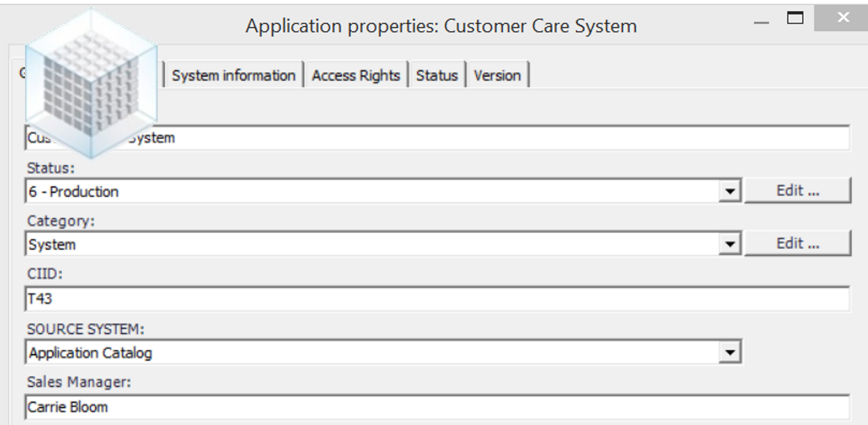The height and width of the screenshot is (425, 868).
Task: Maximize the Application properties window
Action: [795, 17]
